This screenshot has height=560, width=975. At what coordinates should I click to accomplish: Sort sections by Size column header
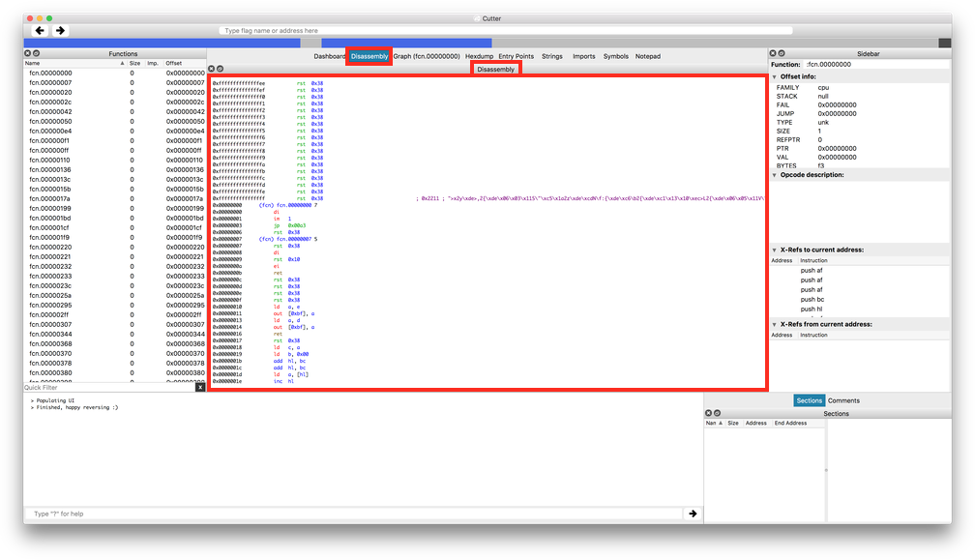click(x=733, y=423)
